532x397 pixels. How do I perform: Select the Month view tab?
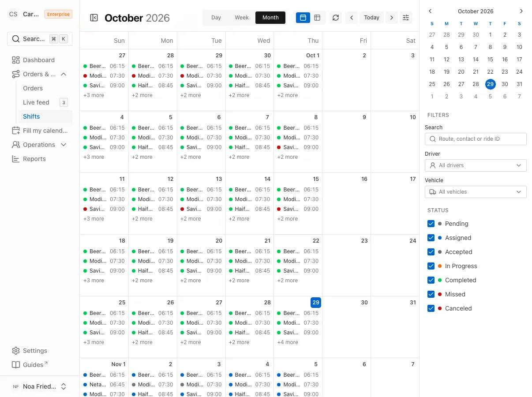[x=270, y=18]
